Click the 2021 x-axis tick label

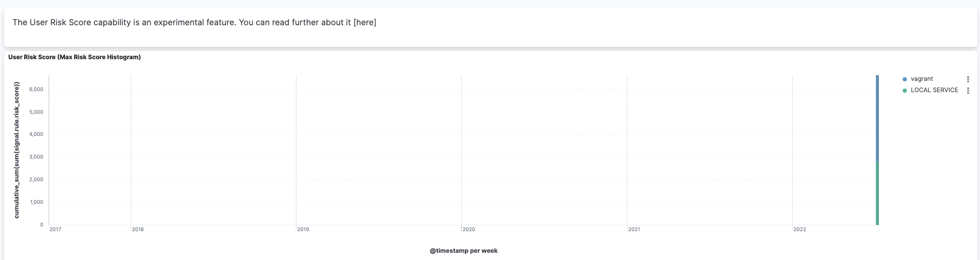pos(634,230)
